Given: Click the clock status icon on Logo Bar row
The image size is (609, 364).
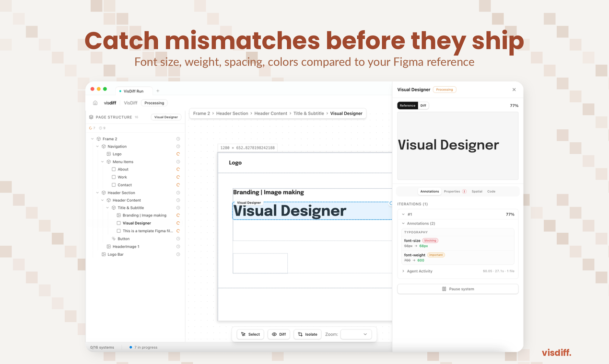Looking at the screenshot, I should tap(178, 254).
